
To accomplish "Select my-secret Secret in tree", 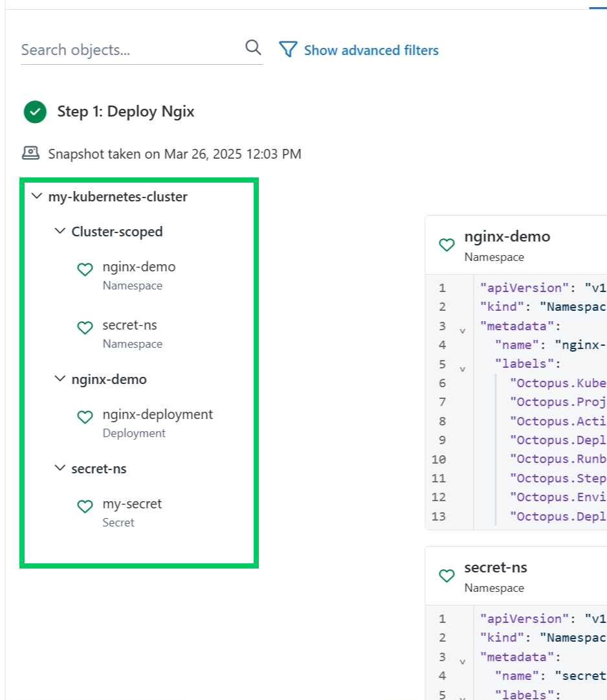I will [x=132, y=512].
